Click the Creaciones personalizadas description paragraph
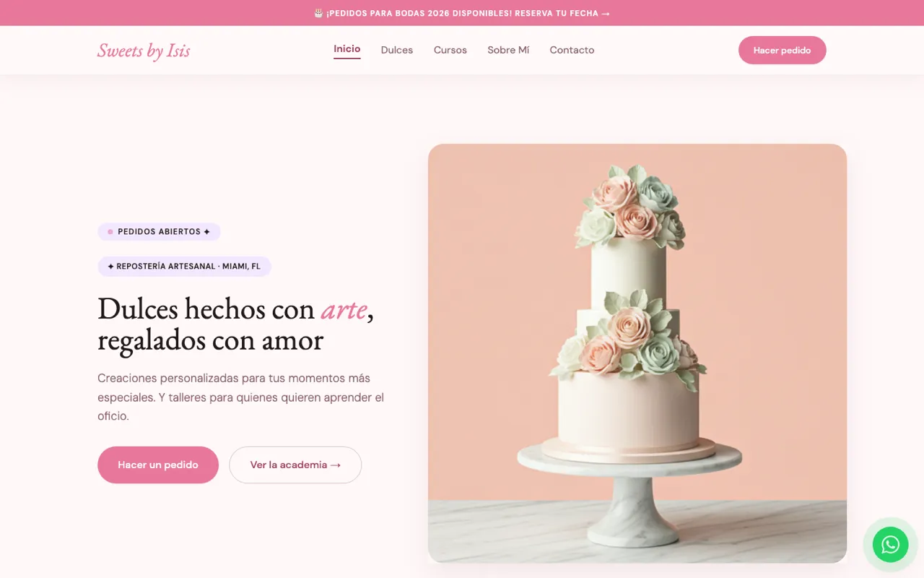 (x=241, y=397)
